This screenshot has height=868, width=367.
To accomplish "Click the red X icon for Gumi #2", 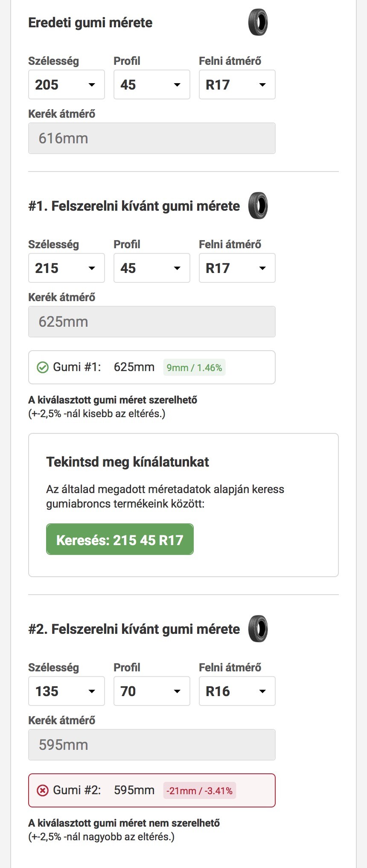I will [43, 790].
